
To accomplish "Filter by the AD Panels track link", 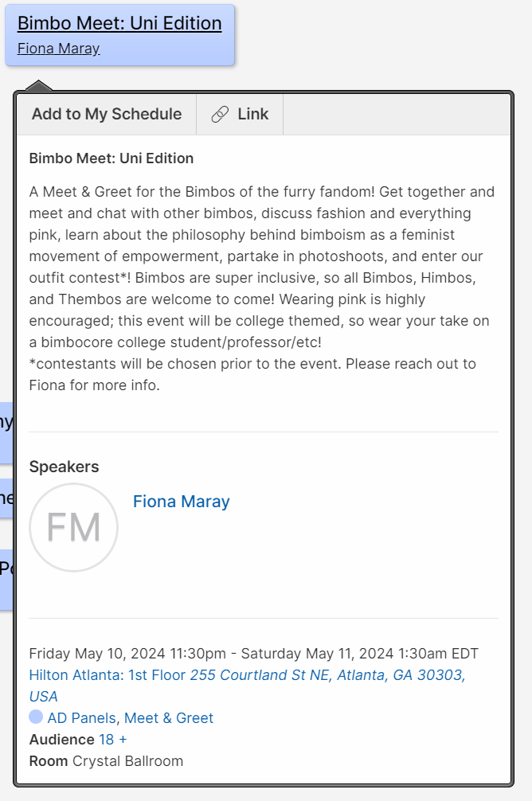I will coord(82,718).
